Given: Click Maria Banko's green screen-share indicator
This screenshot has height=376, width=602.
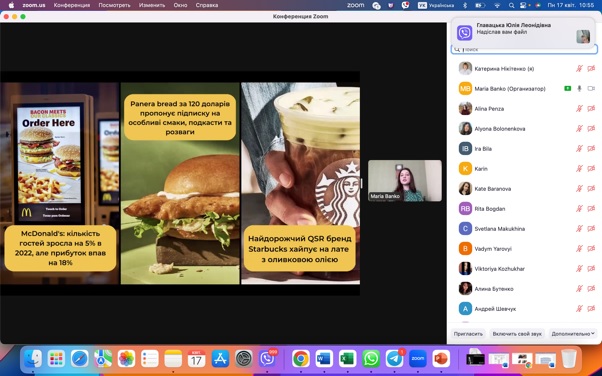Looking at the screenshot, I should click(x=567, y=89).
